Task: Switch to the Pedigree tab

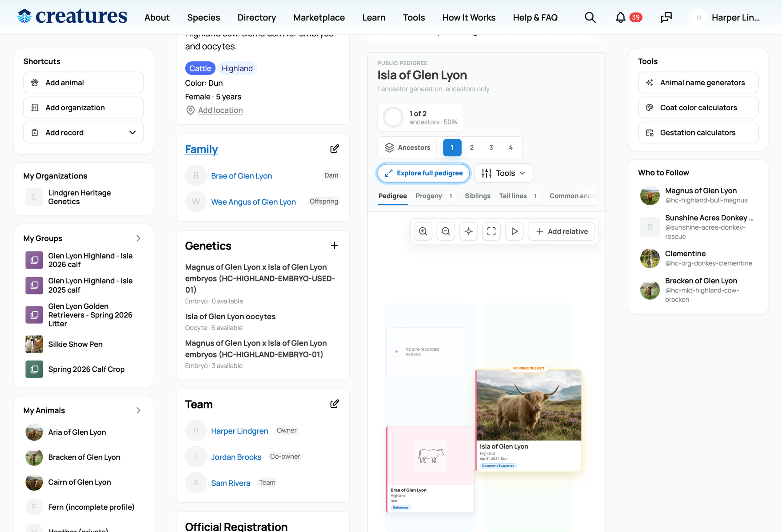Action: (x=393, y=196)
